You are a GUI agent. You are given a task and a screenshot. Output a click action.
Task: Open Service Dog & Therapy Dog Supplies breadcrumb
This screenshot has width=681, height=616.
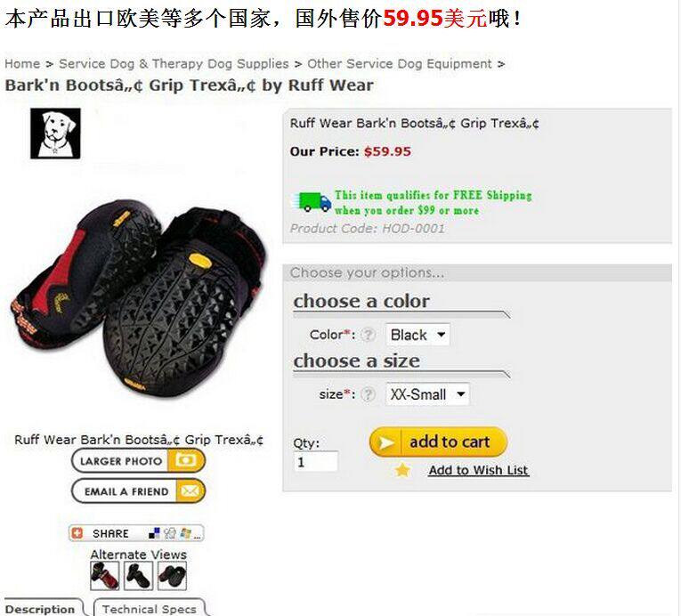174,64
